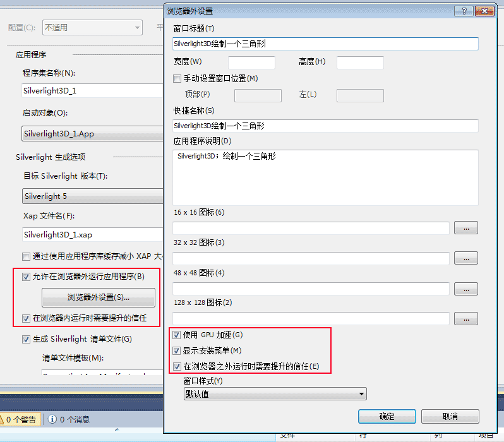This screenshot has height=442, width=504.
Task: Toggle 手动设置窗口位置 checkbox
Action: click(x=177, y=79)
